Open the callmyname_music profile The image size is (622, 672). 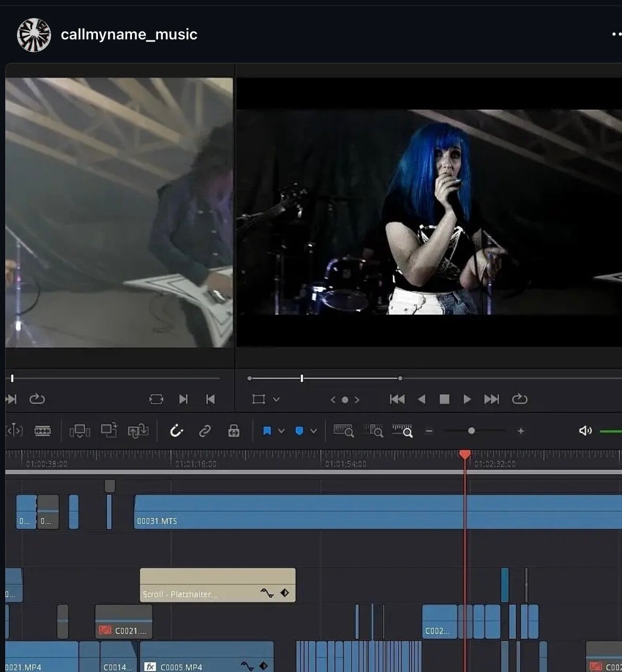click(129, 35)
